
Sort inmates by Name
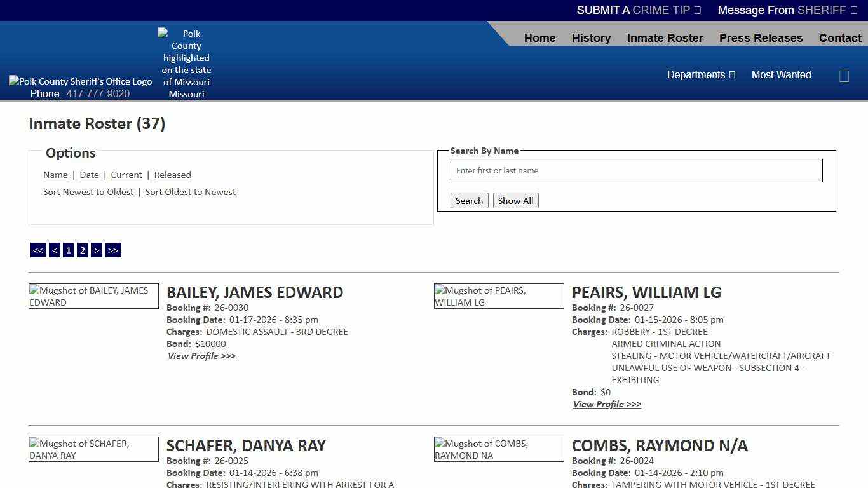[55, 175]
